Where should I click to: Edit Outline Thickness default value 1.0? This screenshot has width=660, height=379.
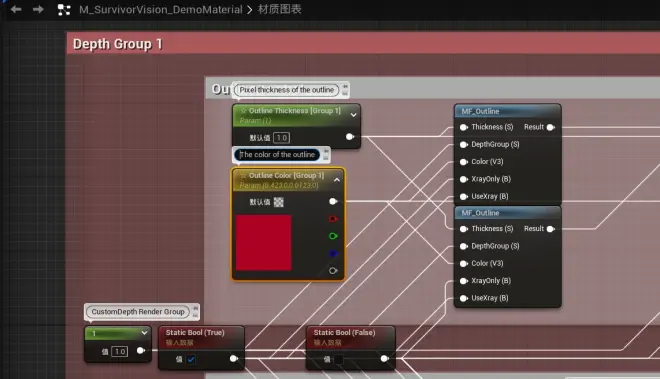tap(282, 138)
